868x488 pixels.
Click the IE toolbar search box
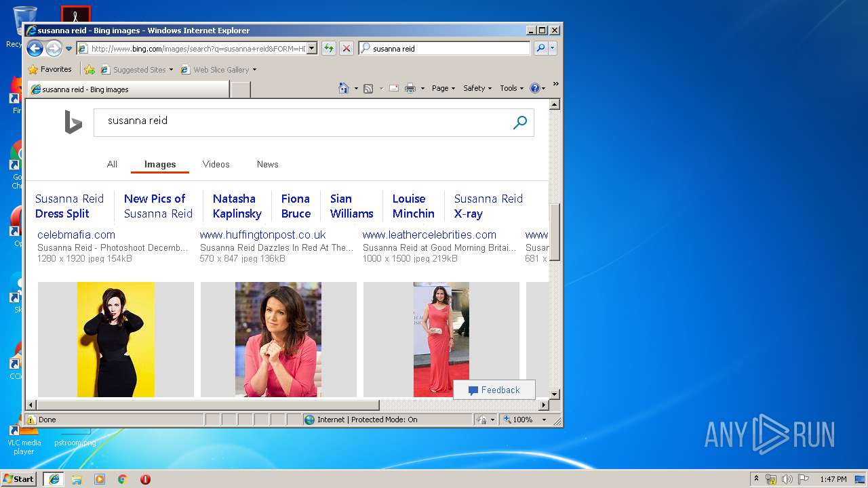click(445, 48)
